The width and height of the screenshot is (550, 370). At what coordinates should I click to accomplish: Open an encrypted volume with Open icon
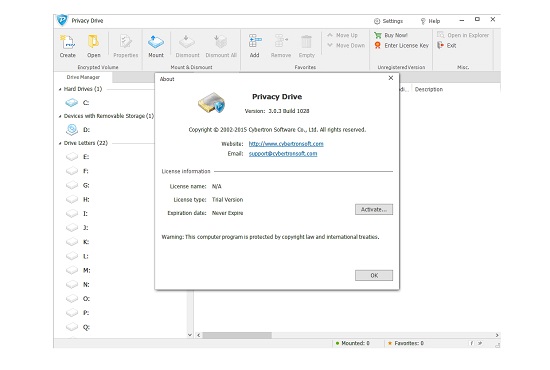(93, 42)
